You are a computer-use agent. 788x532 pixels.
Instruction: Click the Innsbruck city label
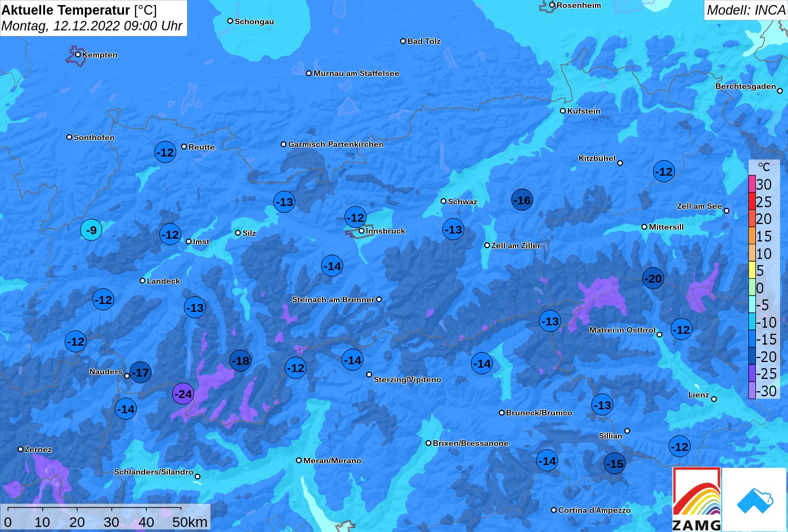tap(386, 231)
